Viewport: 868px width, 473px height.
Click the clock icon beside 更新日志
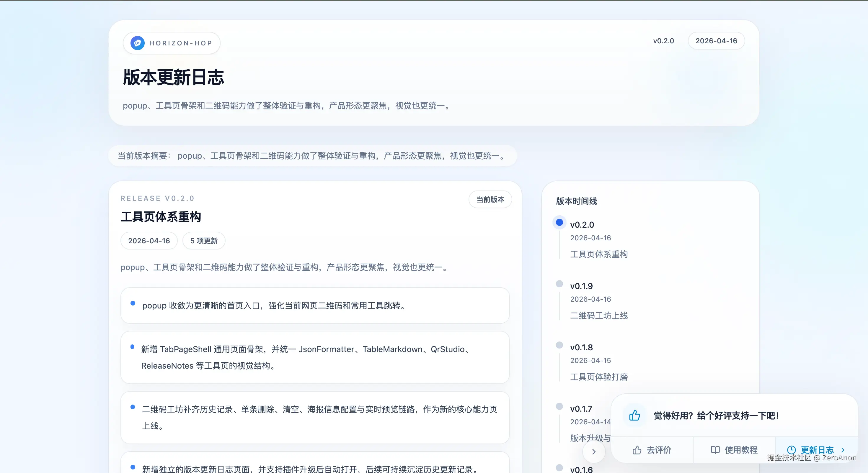791,450
